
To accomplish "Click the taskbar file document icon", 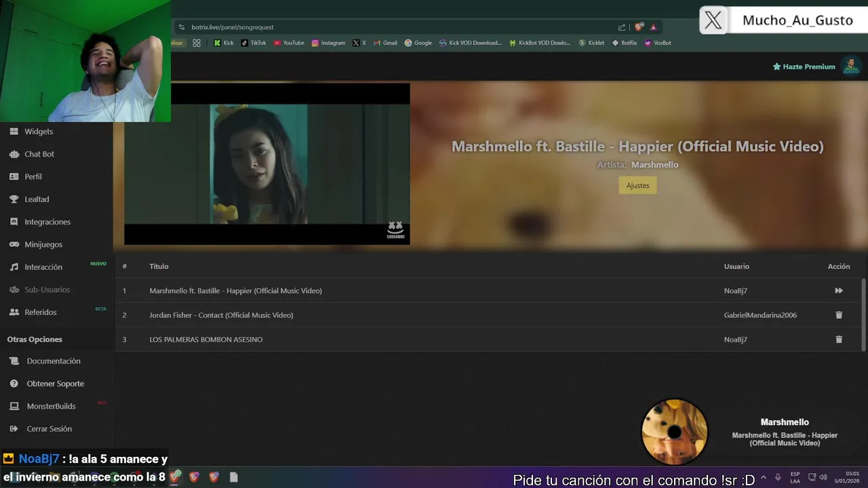I will pyautogui.click(x=233, y=477).
